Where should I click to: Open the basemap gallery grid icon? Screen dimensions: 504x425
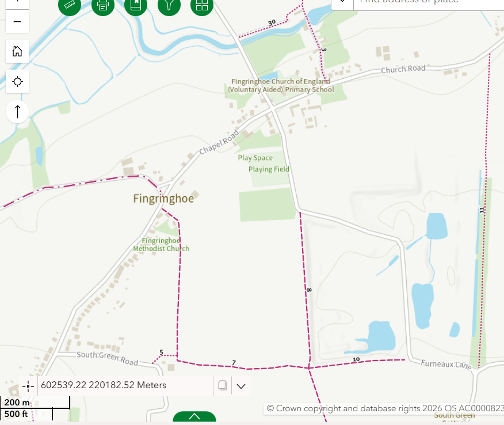click(202, 5)
